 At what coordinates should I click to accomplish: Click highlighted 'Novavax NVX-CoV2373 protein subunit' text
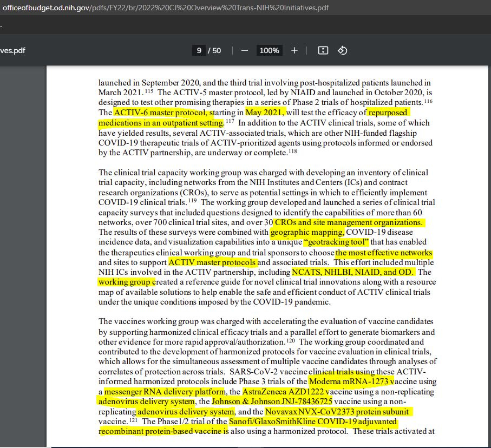[x=337, y=412]
